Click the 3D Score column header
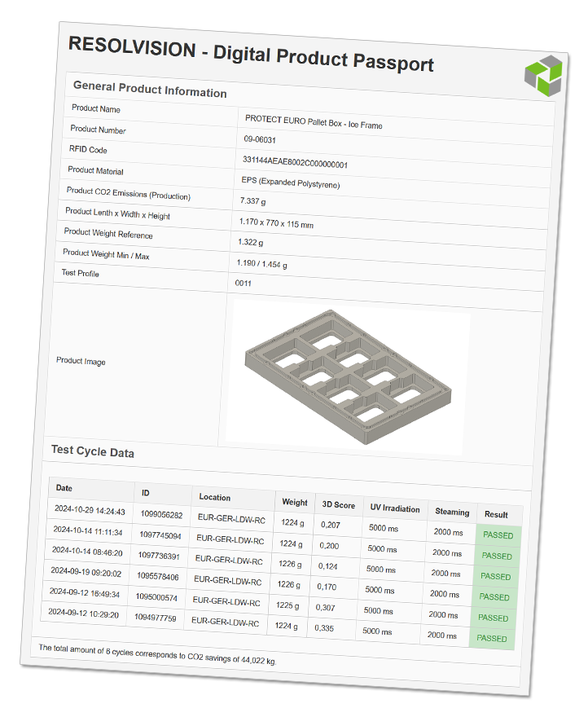Screen dimensions: 588x717 (338, 505)
